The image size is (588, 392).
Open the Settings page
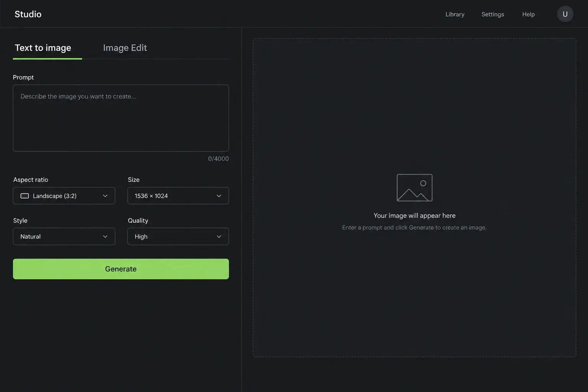[x=492, y=14]
